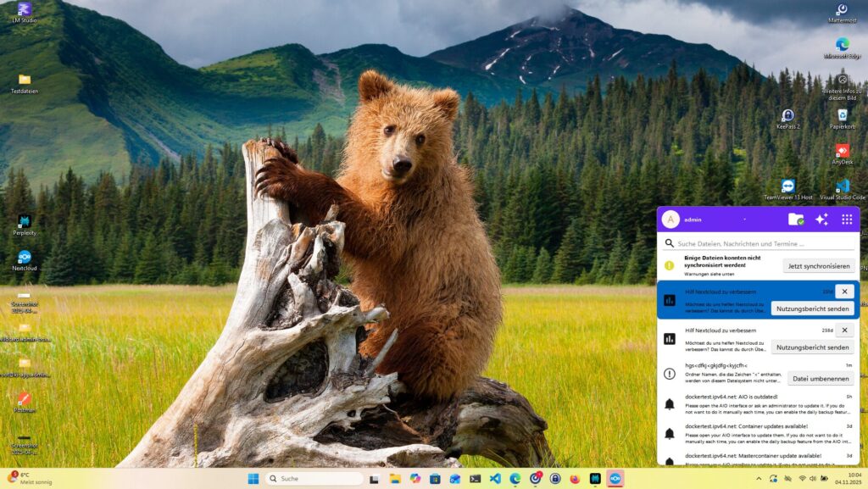
Task: Click the sparkles icon in the Nextcloud header
Action: point(822,219)
